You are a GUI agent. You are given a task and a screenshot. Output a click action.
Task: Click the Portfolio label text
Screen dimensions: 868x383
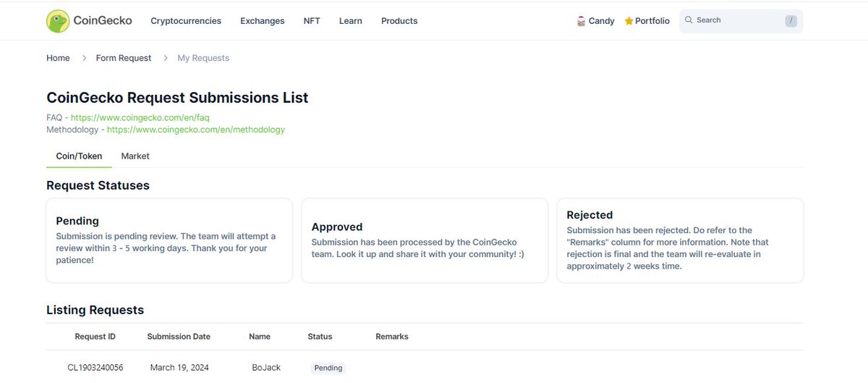pos(652,21)
